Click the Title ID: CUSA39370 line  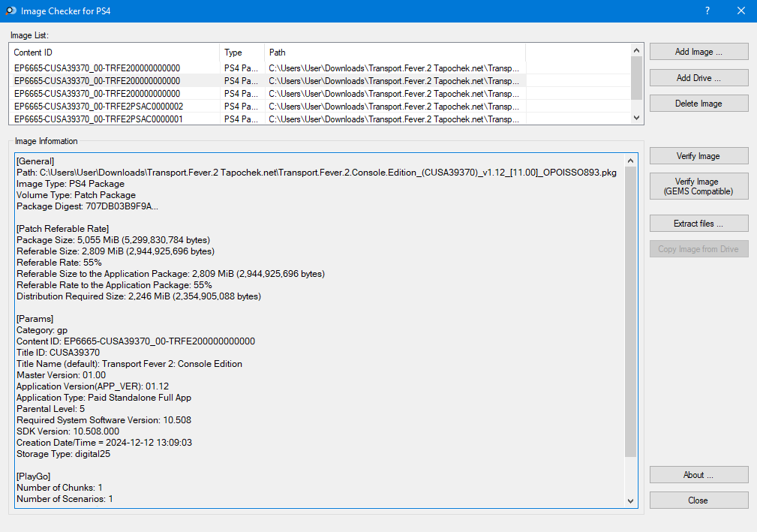58,353
